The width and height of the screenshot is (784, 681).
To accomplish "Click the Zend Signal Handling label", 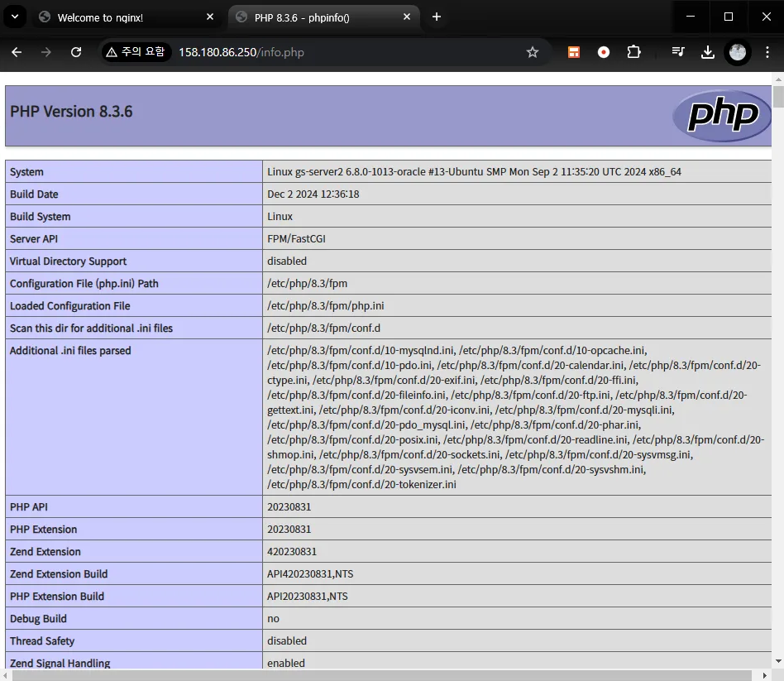I will point(60,664).
